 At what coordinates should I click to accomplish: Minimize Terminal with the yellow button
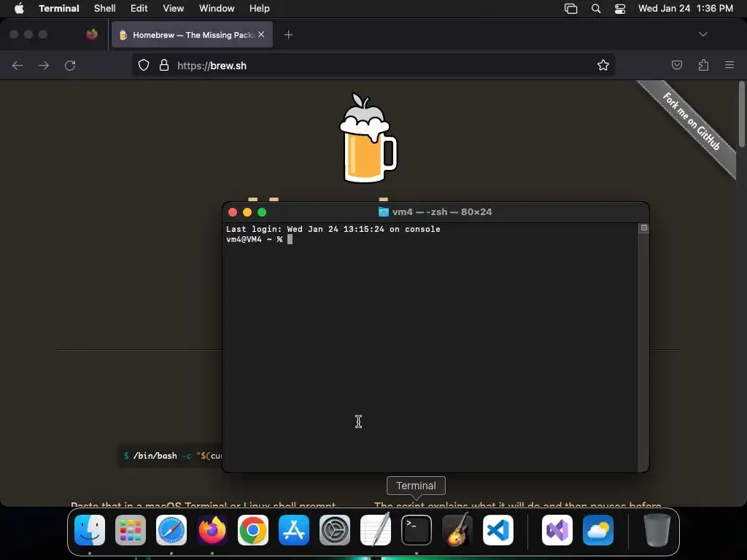click(x=247, y=212)
